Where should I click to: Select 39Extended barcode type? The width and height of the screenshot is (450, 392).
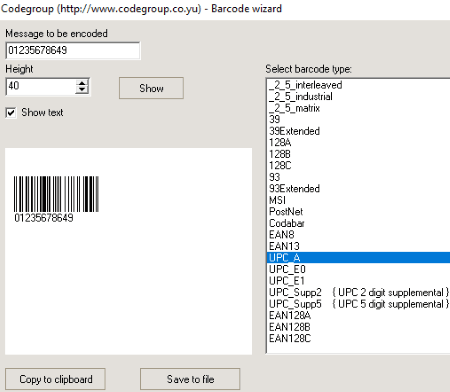coord(359,131)
